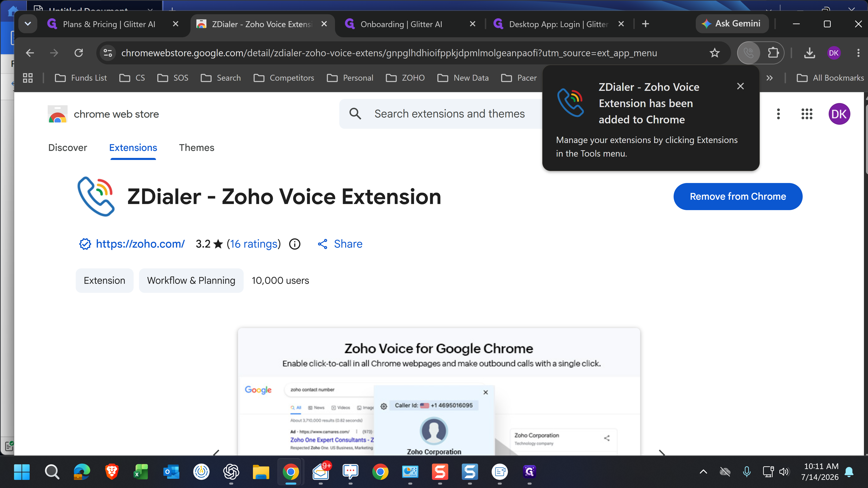
Task: Click Ask Gemini button
Action: coord(732,23)
